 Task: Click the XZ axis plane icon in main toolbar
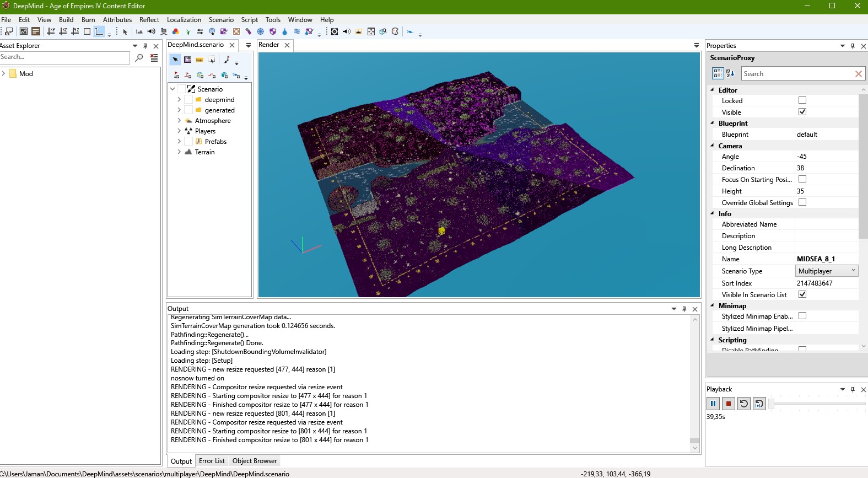coord(63,31)
